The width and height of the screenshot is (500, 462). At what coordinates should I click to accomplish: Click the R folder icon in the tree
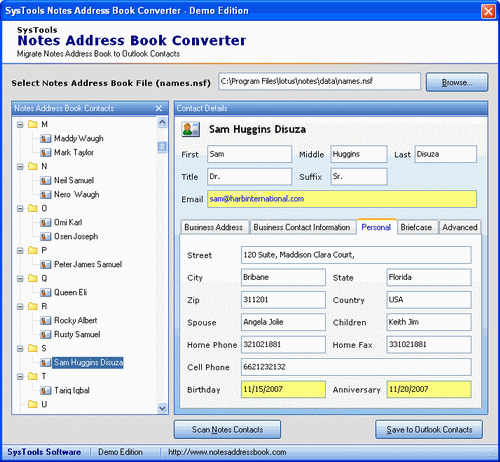(33, 306)
